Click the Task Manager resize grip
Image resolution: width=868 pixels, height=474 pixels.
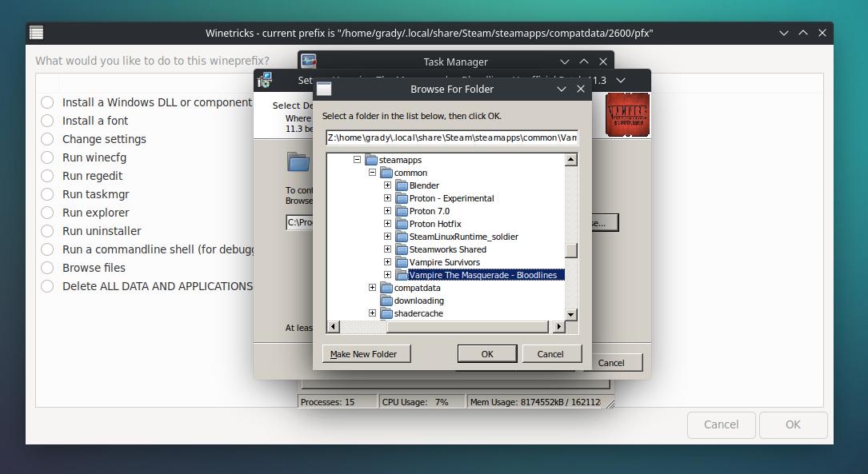(610, 404)
